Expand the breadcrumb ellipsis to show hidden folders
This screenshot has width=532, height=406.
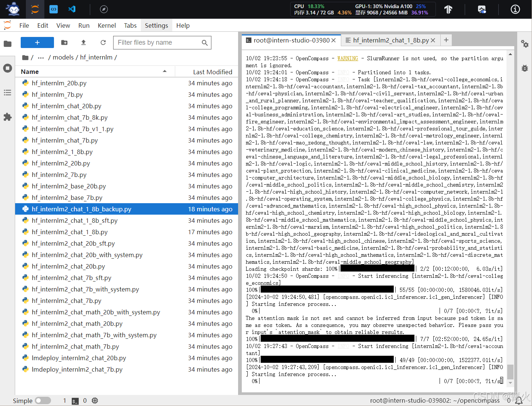pyautogui.click(x=40, y=57)
